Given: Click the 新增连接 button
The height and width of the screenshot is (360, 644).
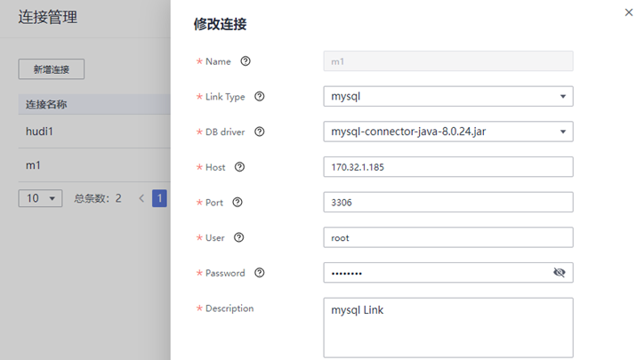Looking at the screenshot, I should pyautogui.click(x=52, y=69).
